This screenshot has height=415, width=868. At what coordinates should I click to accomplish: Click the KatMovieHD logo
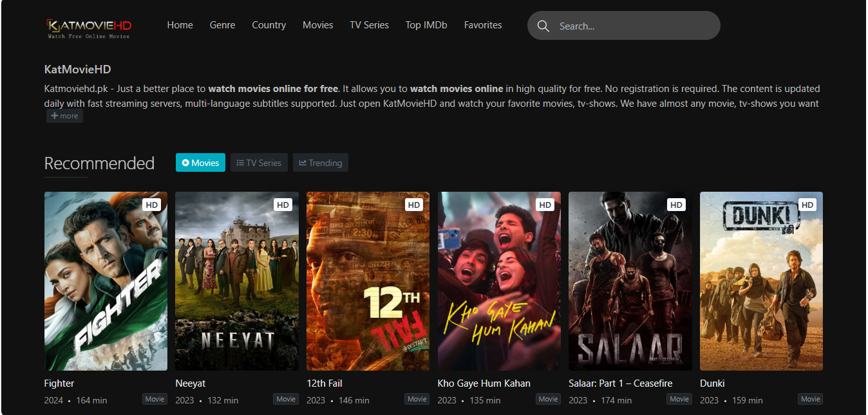[89, 28]
